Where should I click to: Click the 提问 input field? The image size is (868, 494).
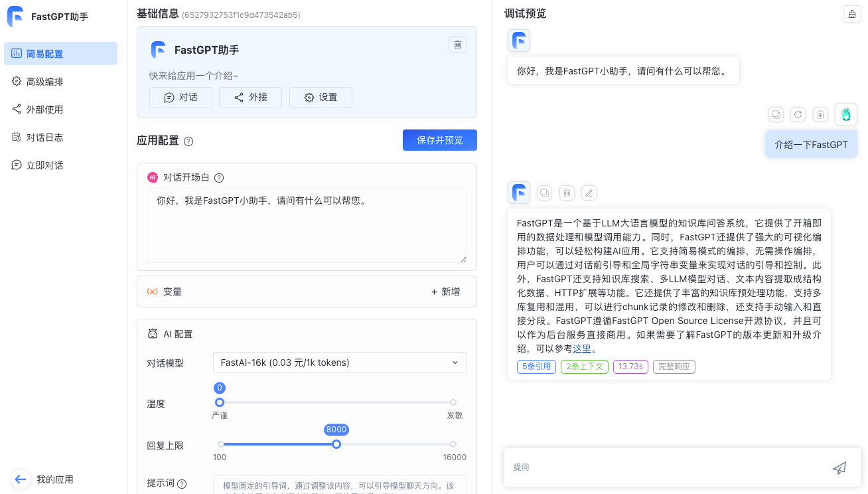pyautogui.click(x=664, y=467)
